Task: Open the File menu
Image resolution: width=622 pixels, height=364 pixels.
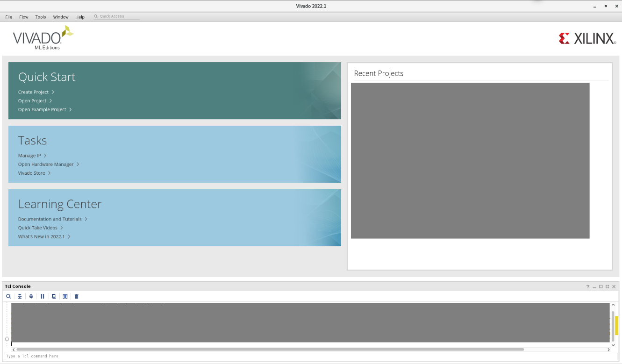Action: coord(9,17)
